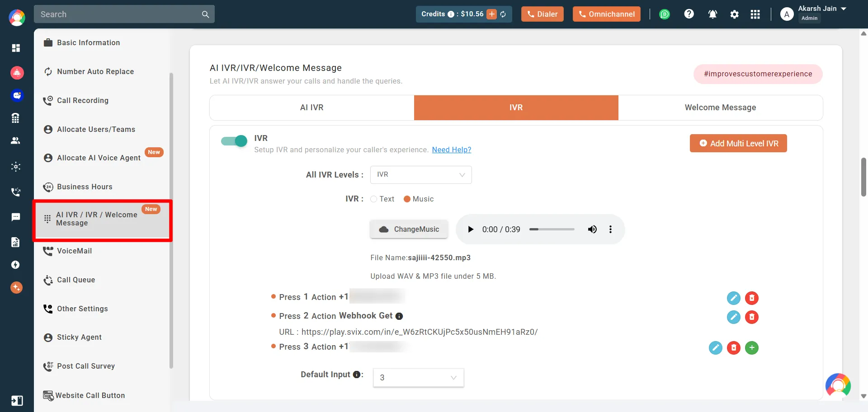868x412 pixels.
Task: Open the Need Help? link
Action: point(451,150)
